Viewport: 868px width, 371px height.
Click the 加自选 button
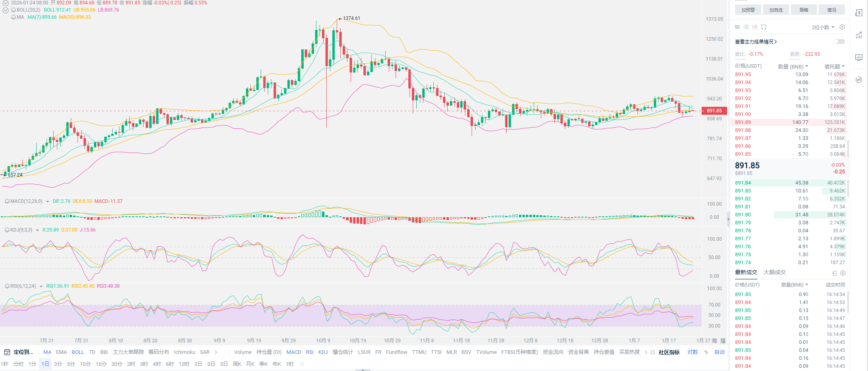click(776, 10)
